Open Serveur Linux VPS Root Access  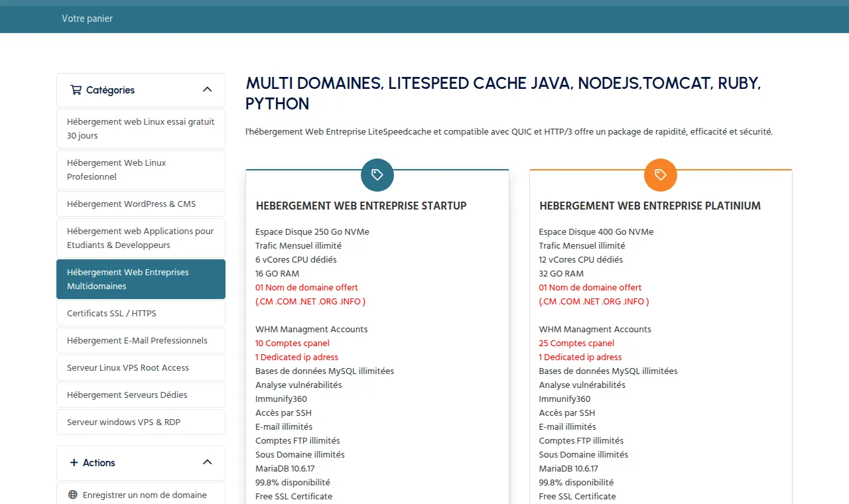pos(141,367)
